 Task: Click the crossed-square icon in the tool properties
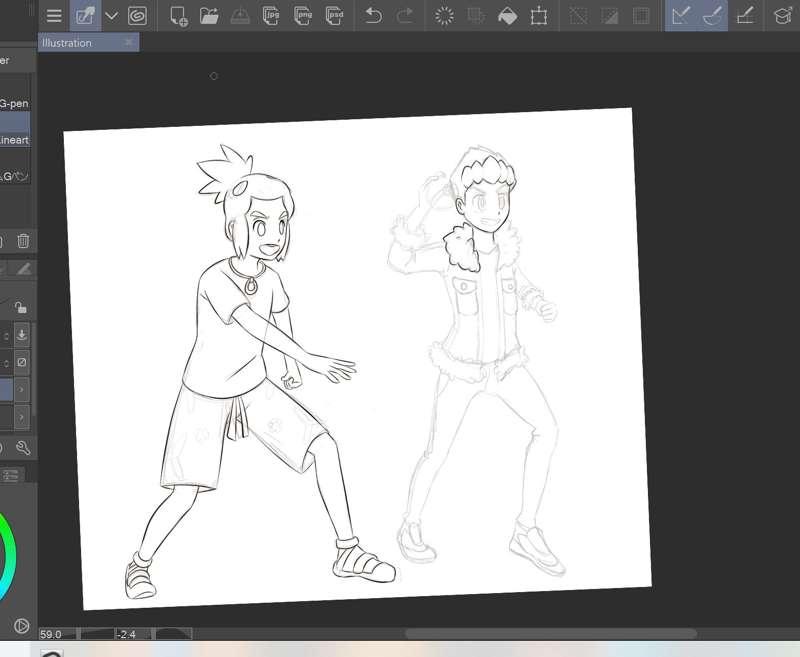[22, 362]
